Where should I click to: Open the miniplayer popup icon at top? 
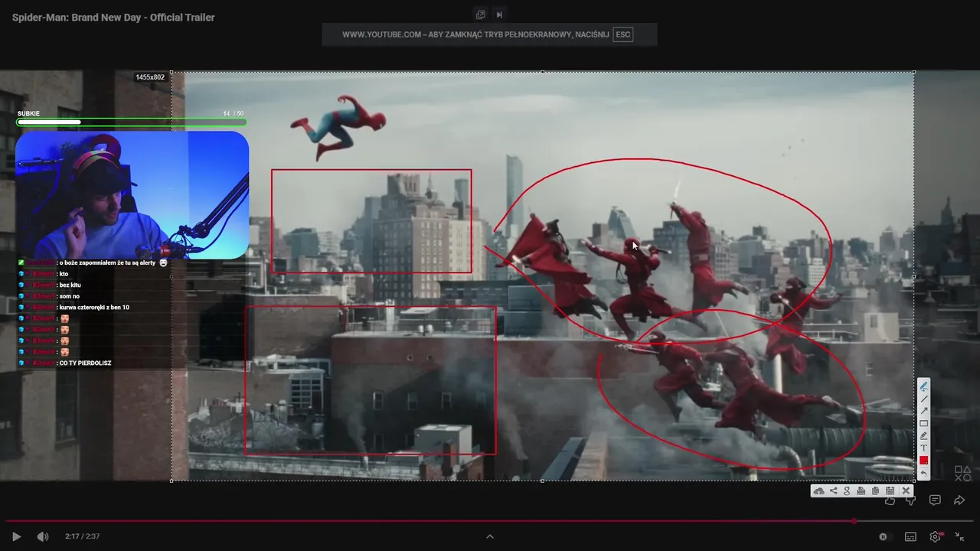pyautogui.click(x=480, y=14)
